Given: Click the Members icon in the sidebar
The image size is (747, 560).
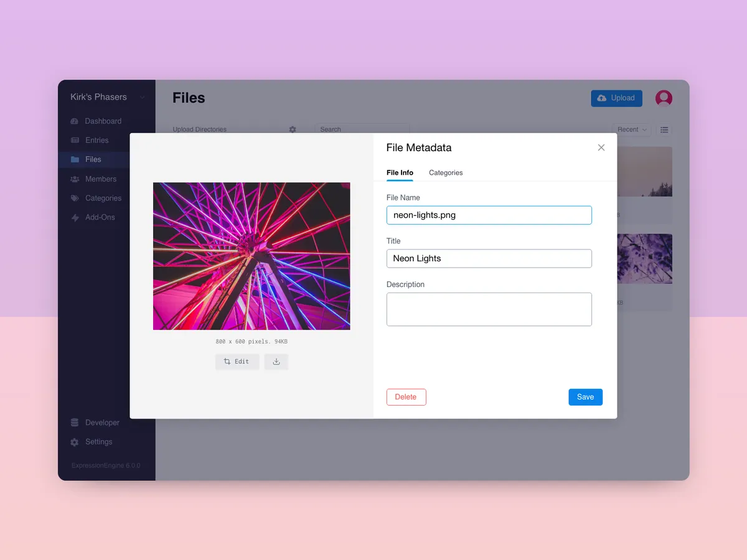Looking at the screenshot, I should 76,179.
